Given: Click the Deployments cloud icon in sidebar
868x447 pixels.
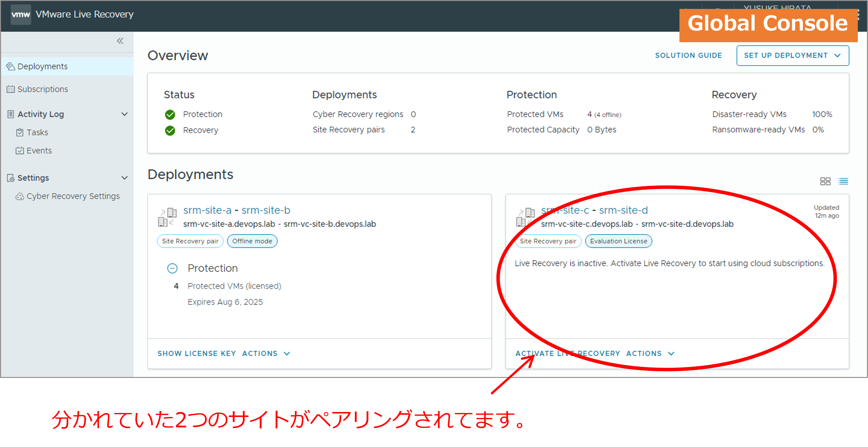Looking at the screenshot, I should click(x=11, y=66).
